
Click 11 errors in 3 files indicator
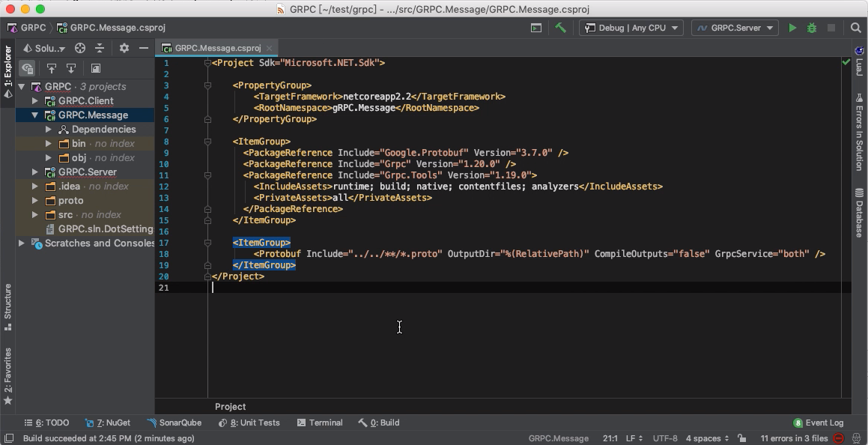pyautogui.click(x=794, y=438)
